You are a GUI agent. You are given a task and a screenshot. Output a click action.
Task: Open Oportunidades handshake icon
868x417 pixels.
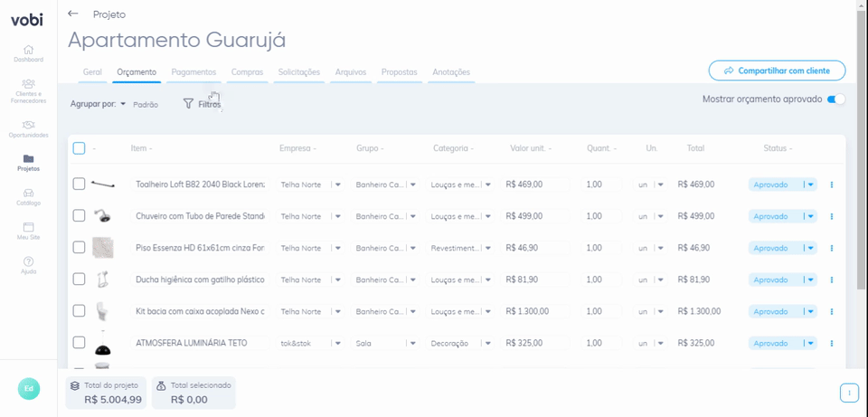28,125
